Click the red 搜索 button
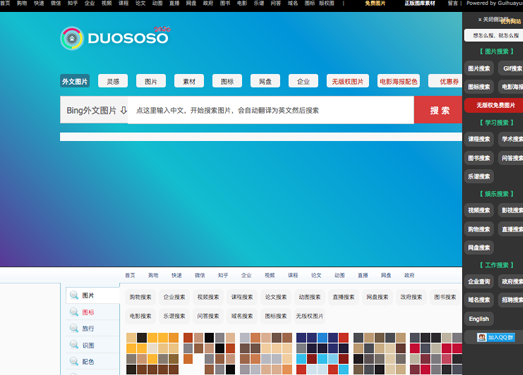Viewport: 523px width, 375px height. point(438,110)
